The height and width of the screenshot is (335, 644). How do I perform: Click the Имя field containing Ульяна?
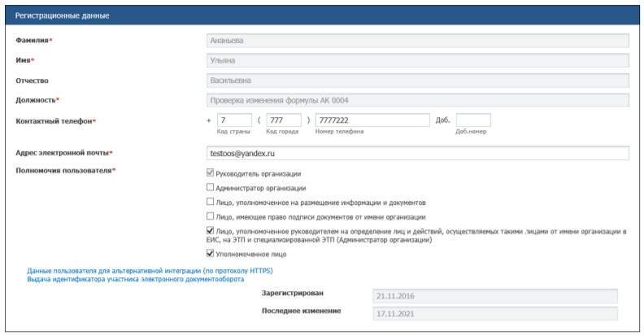pos(418,60)
